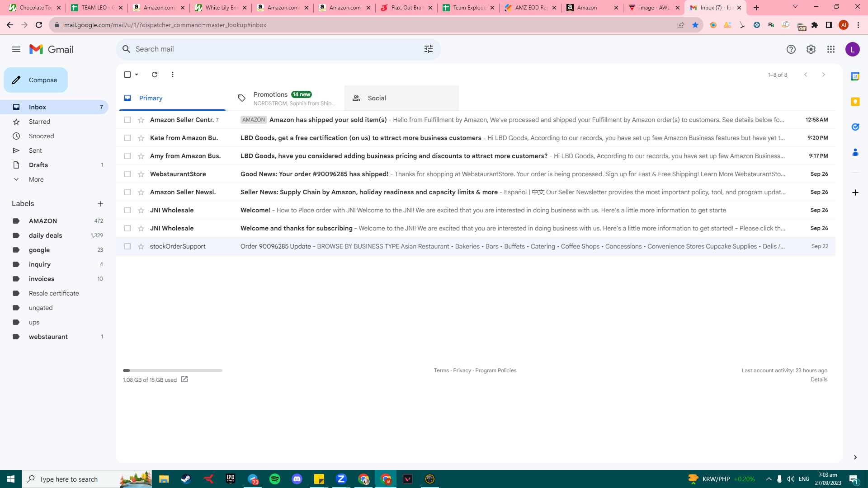This screenshot has height=488, width=868.
Task: Star the Amazon Seller Central email
Action: click(141, 120)
